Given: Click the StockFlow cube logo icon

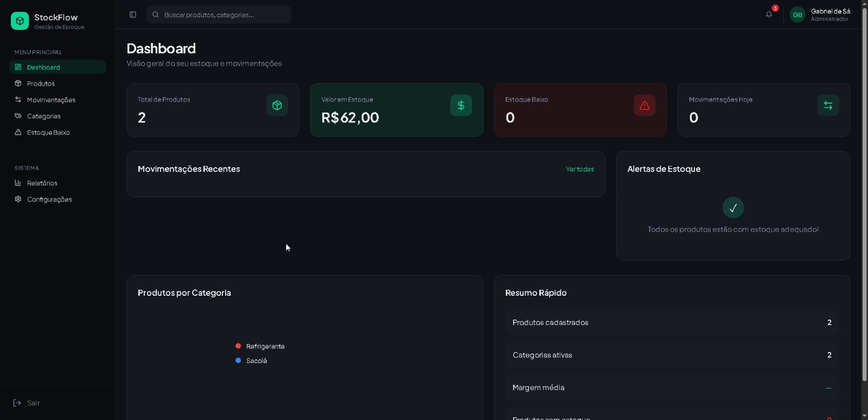Looking at the screenshot, I should tap(20, 21).
